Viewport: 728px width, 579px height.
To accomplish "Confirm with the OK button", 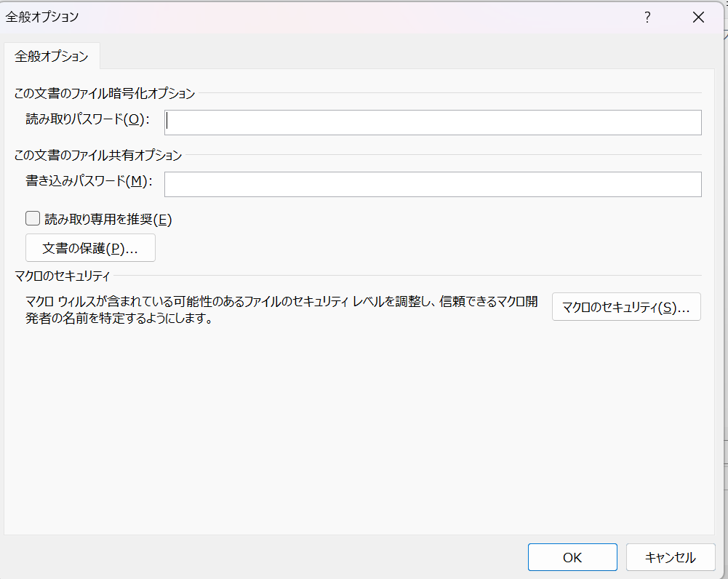I will 572,557.
